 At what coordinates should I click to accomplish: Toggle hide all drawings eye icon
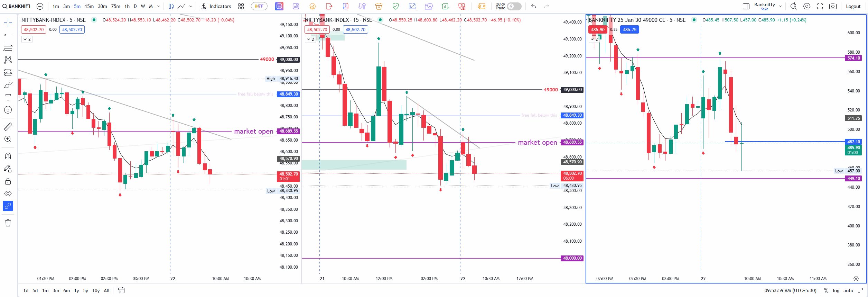tap(8, 193)
